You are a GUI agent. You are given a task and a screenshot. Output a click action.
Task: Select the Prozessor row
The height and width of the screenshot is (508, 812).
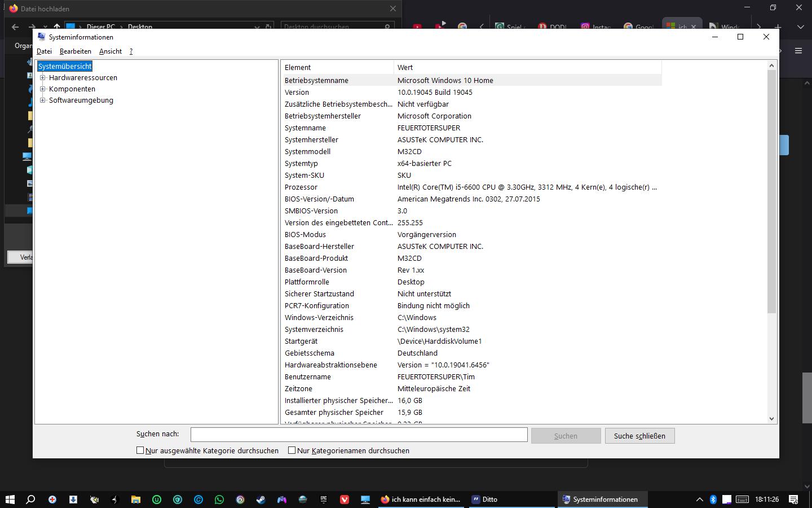pyautogui.click(x=471, y=187)
